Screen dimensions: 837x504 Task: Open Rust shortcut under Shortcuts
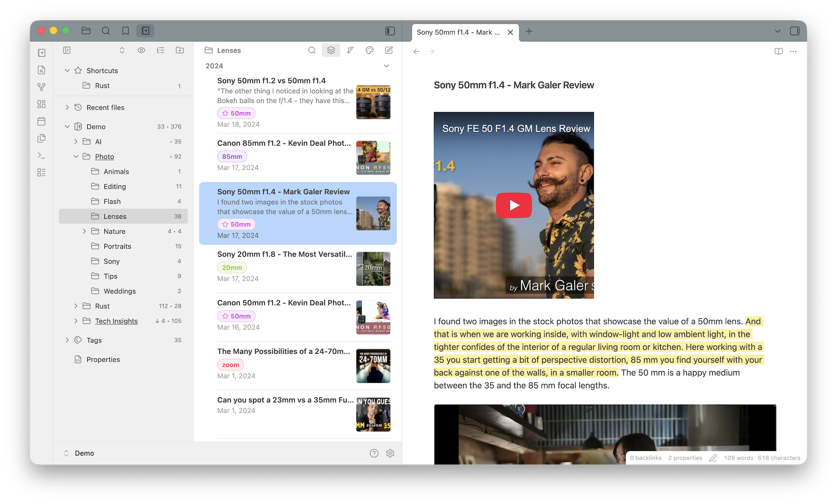tap(123, 86)
